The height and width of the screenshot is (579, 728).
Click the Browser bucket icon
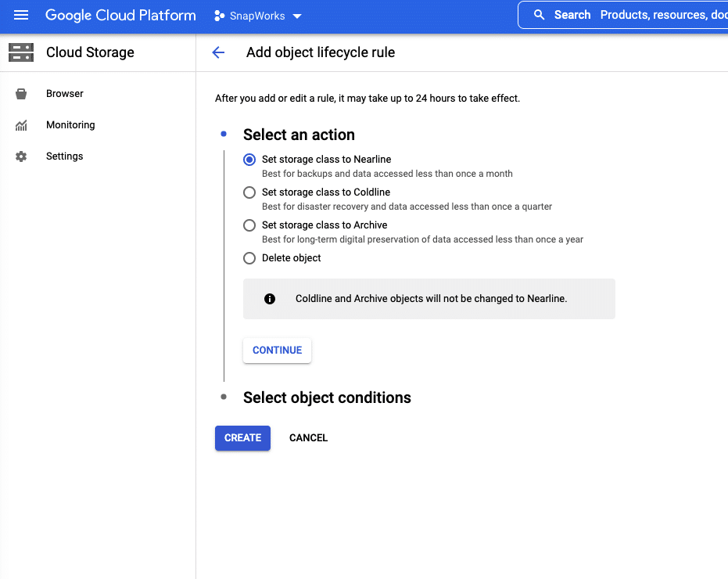pyautogui.click(x=21, y=94)
